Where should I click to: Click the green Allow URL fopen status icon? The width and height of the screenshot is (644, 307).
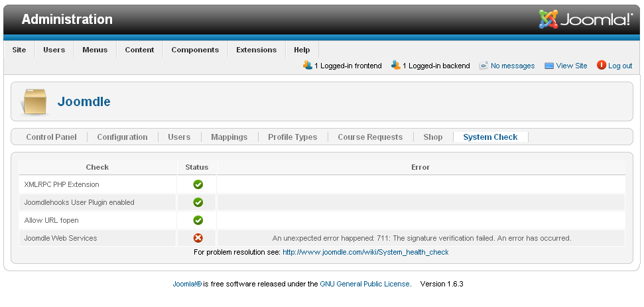(x=198, y=220)
